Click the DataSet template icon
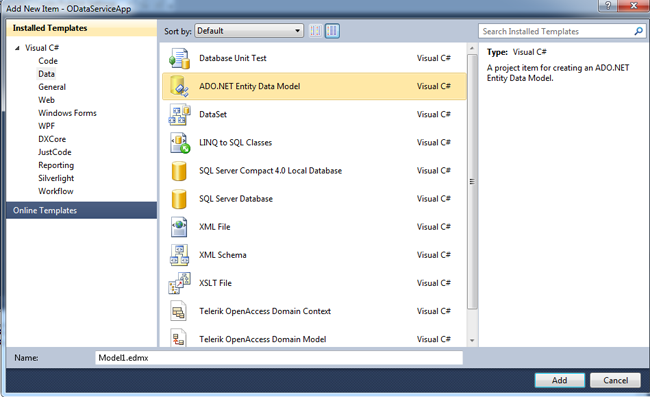This screenshot has width=650, height=397. pyautogui.click(x=179, y=114)
